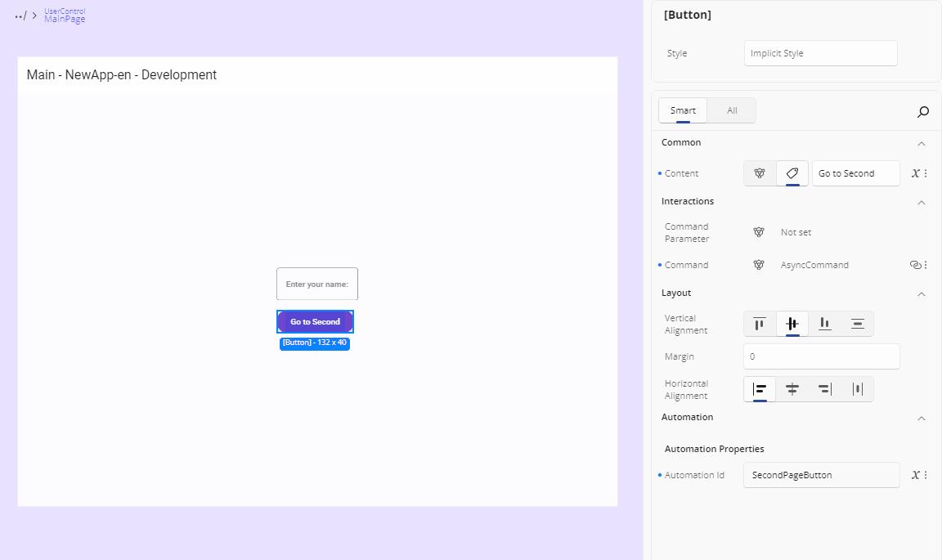Toggle horizontal alignment to Stretch
Image resolution: width=942 pixels, height=560 pixels.
[x=857, y=389]
